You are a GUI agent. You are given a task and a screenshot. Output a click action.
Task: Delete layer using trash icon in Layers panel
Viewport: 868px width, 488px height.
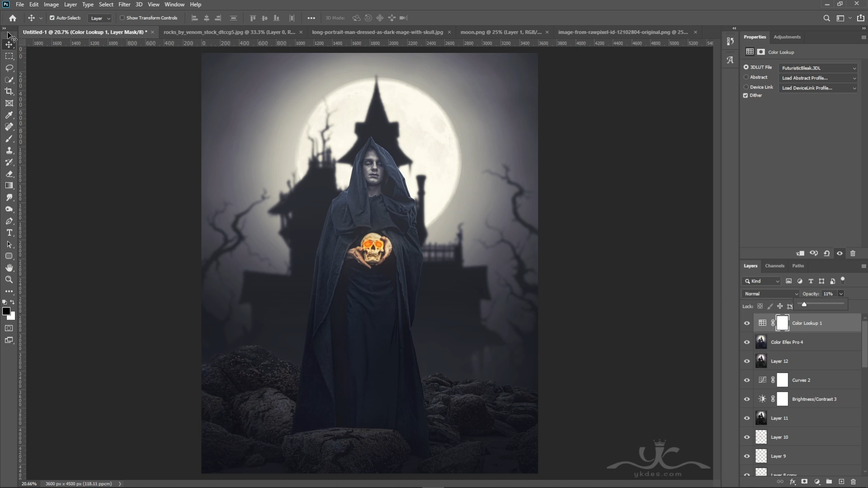(853, 482)
